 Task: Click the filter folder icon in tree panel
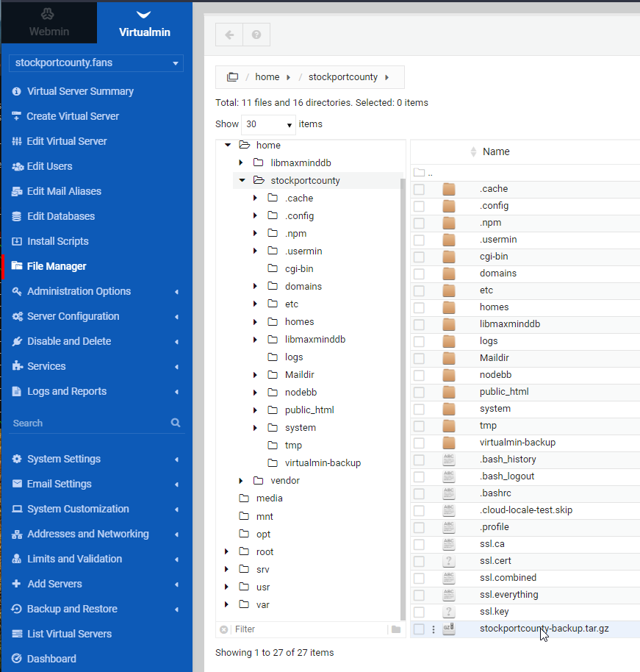click(x=396, y=629)
